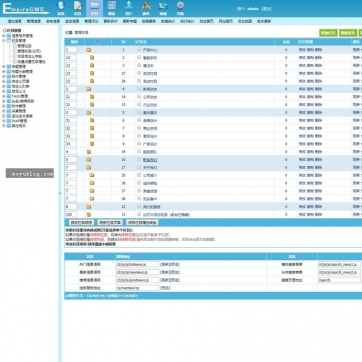362x362 pixels.
Task: Tick the checkbox for column ID 15
Action: [x=139, y=104]
